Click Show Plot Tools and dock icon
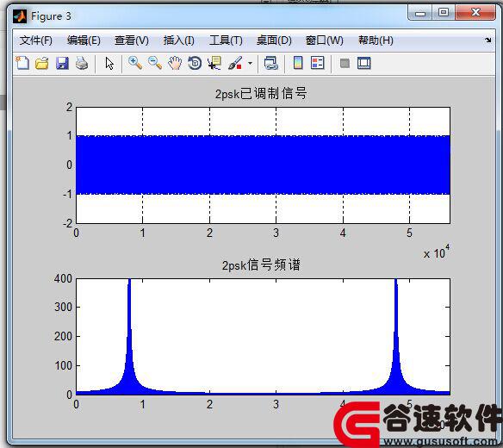The height and width of the screenshot is (448, 503). pyautogui.click(x=364, y=63)
